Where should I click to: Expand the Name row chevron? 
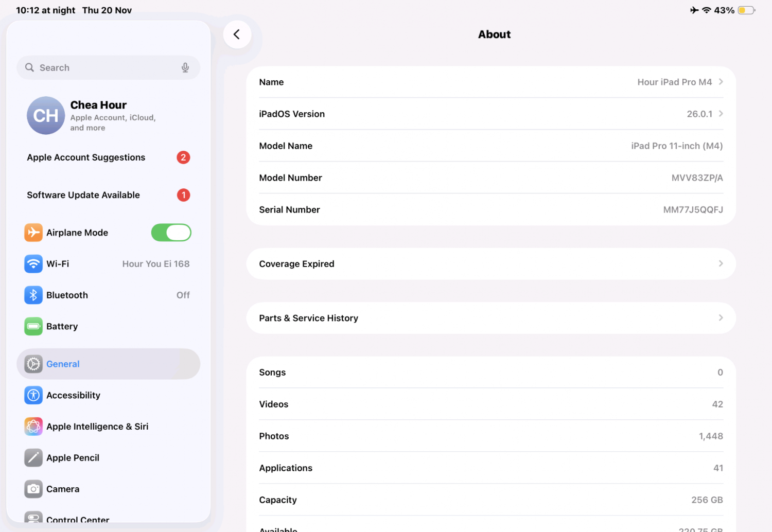pos(721,82)
